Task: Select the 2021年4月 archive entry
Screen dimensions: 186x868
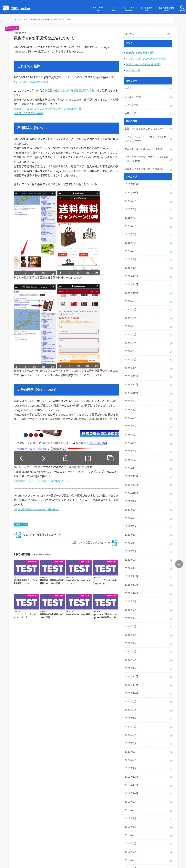Action: click(x=148, y=643)
